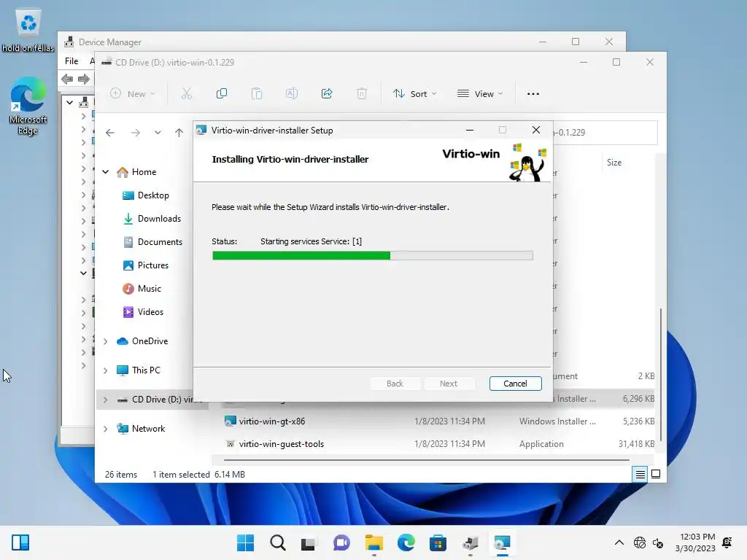The width and height of the screenshot is (747, 560).
Task: Click the Delete trash icon in Explorer toolbar
Action: point(362,94)
